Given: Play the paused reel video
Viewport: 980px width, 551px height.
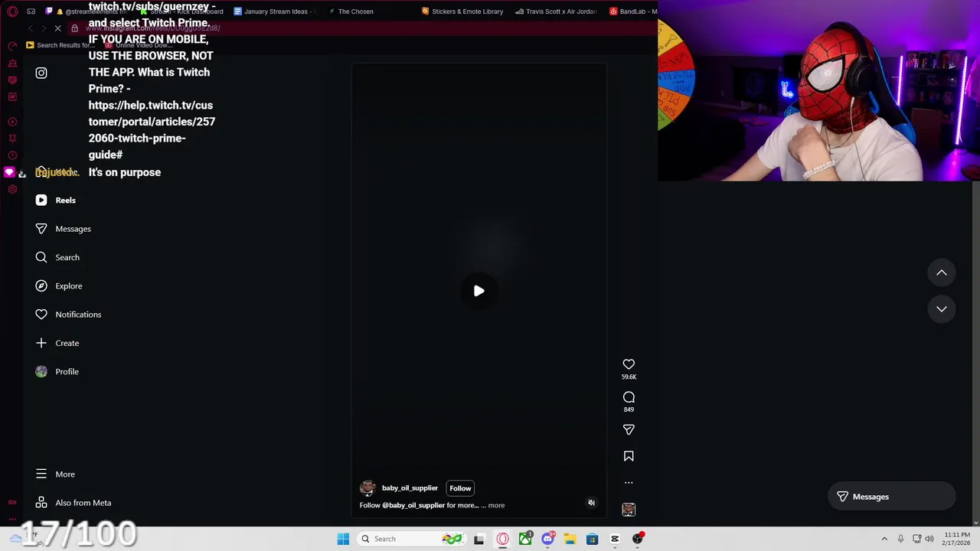Looking at the screenshot, I should pyautogui.click(x=479, y=291).
